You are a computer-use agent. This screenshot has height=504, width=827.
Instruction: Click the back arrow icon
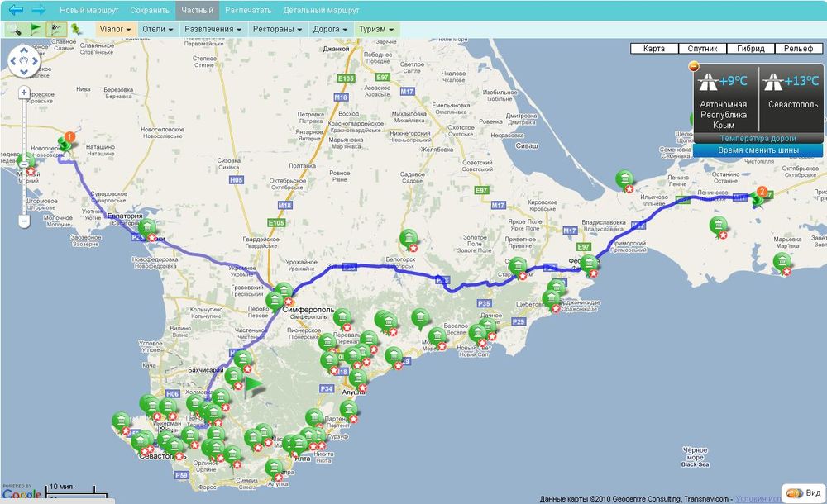(16, 11)
